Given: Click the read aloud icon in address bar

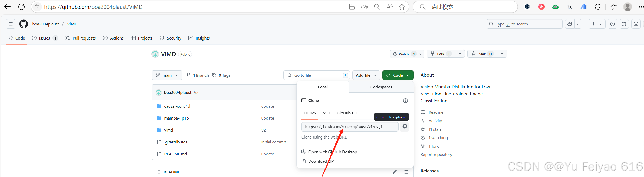Looking at the screenshot, I should tap(389, 7).
